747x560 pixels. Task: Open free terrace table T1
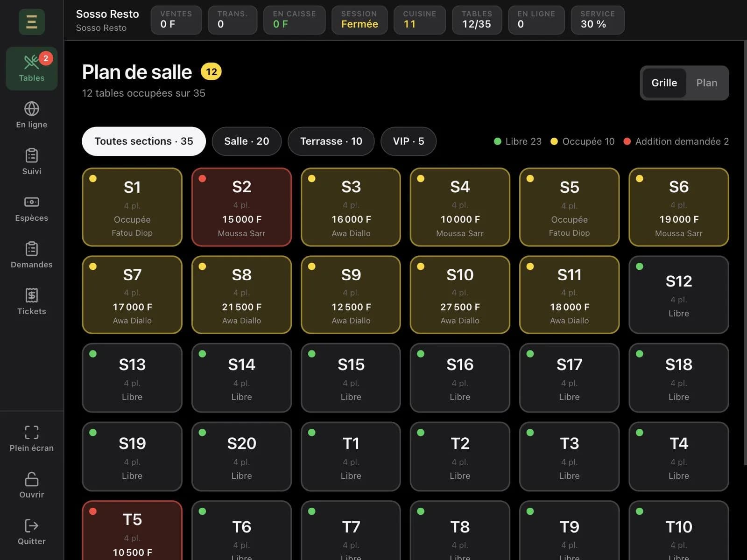pyautogui.click(x=351, y=456)
